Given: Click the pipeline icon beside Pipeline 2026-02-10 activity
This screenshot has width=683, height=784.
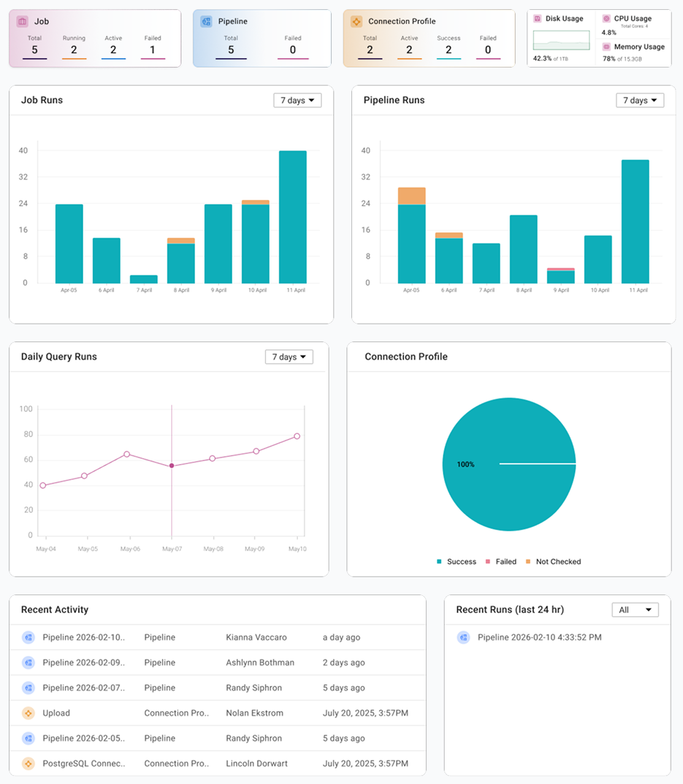Looking at the screenshot, I should pos(28,637).
